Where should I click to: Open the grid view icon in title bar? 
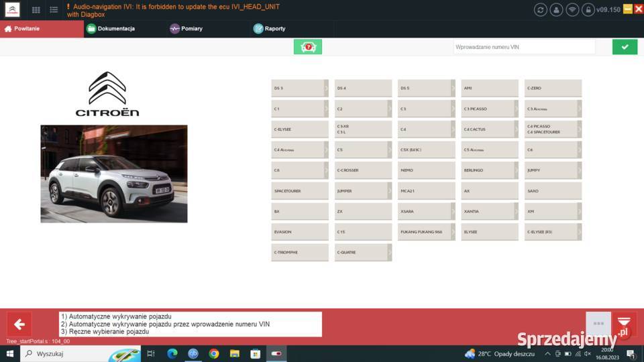pyautogui.click(x=36, y=10)
